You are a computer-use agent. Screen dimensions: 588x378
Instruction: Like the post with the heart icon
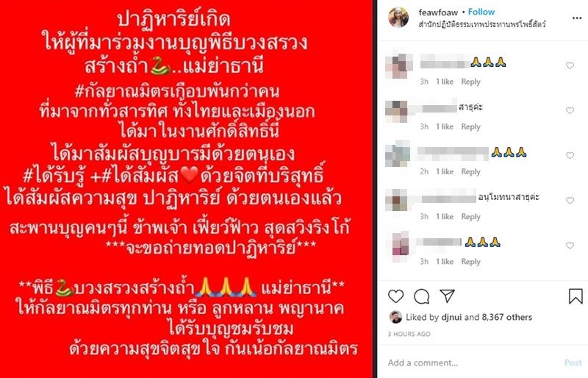point(395,296)
